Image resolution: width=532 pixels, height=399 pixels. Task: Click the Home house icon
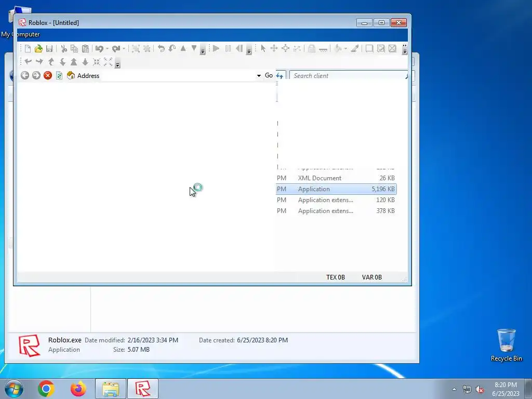coord(71,75)
